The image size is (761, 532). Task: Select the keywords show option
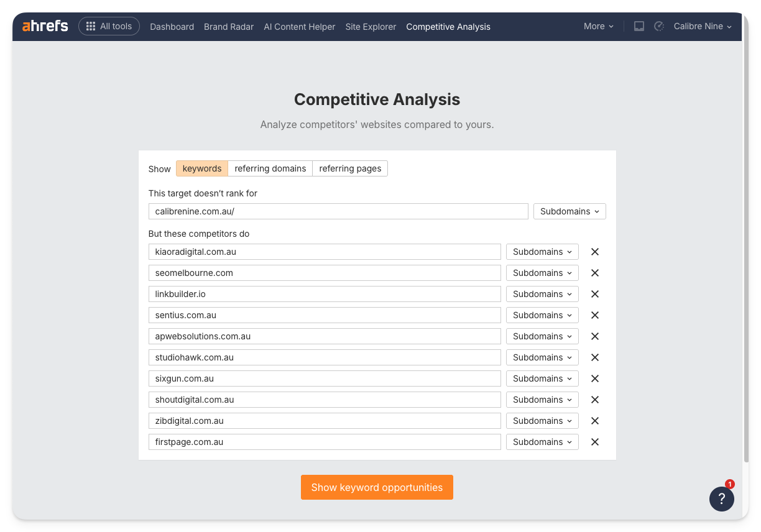202,168
